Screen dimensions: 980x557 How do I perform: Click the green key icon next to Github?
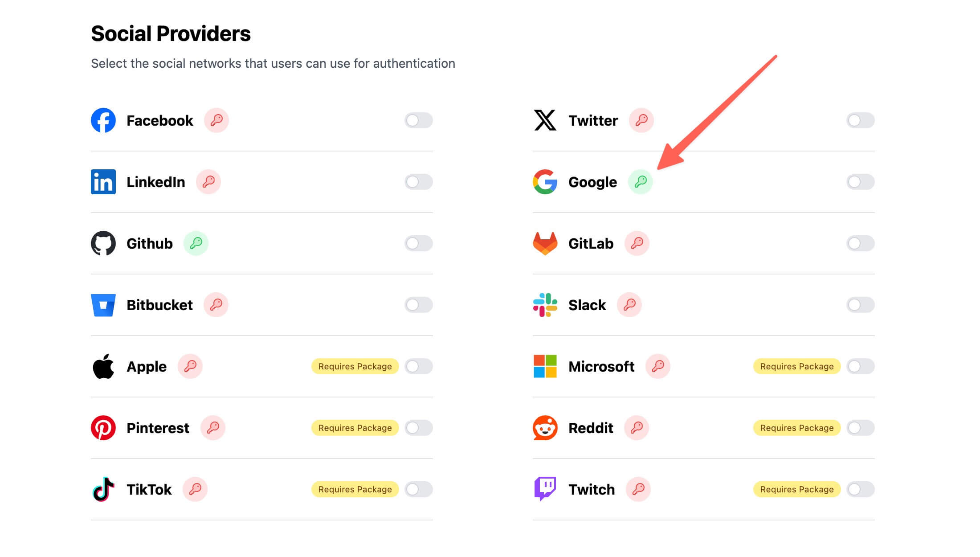click(196, 243)
